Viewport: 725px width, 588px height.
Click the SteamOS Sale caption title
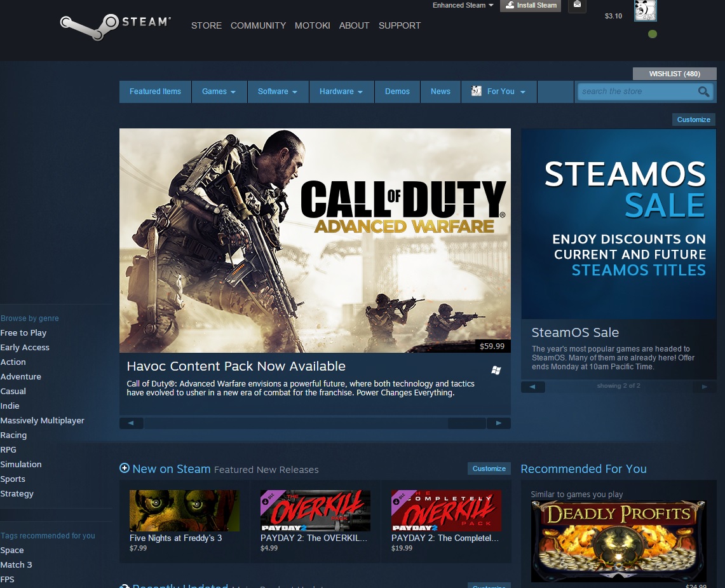(x=575, y=332)
